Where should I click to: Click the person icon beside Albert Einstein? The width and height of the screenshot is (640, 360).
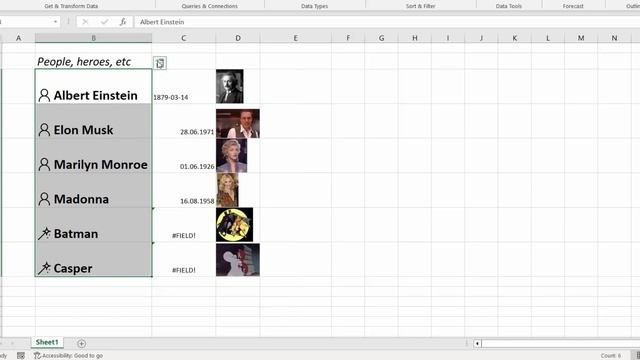(x=44, y=96)
